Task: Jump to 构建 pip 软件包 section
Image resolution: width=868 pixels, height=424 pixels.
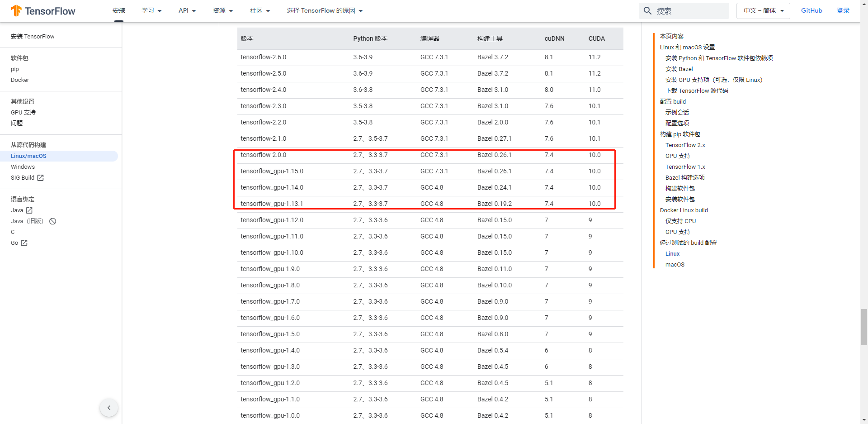Action: [680, 134]
